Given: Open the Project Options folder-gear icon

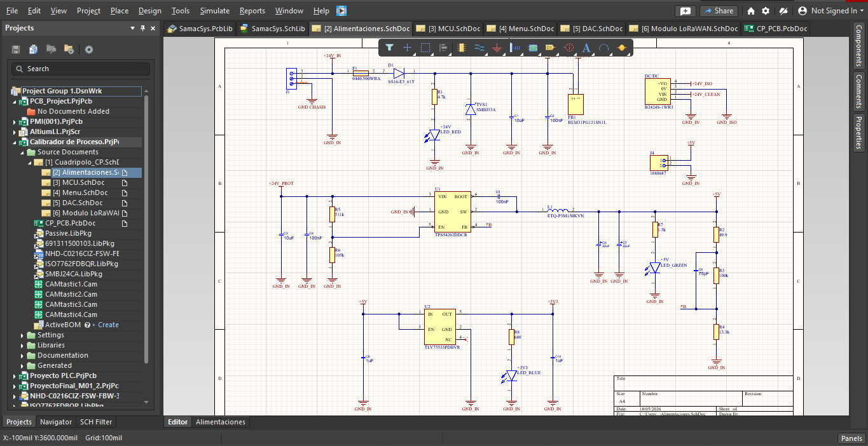Looking at the screenshot, I should [69, 50].
